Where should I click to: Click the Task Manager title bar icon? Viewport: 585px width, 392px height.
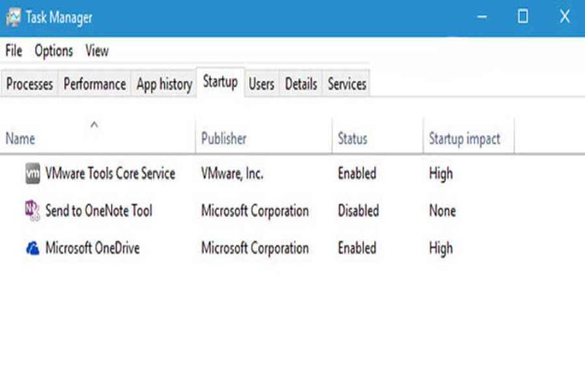[13, 17]
